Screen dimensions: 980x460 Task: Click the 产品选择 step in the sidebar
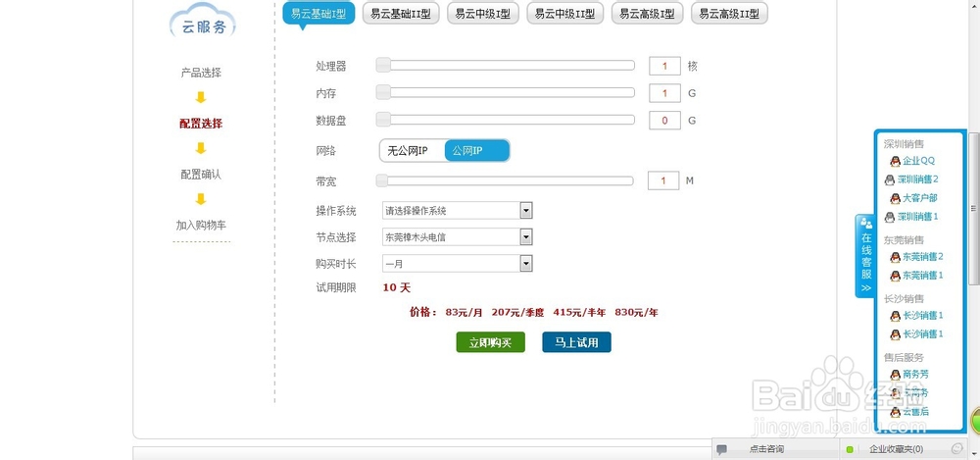[x=201, y=73]
